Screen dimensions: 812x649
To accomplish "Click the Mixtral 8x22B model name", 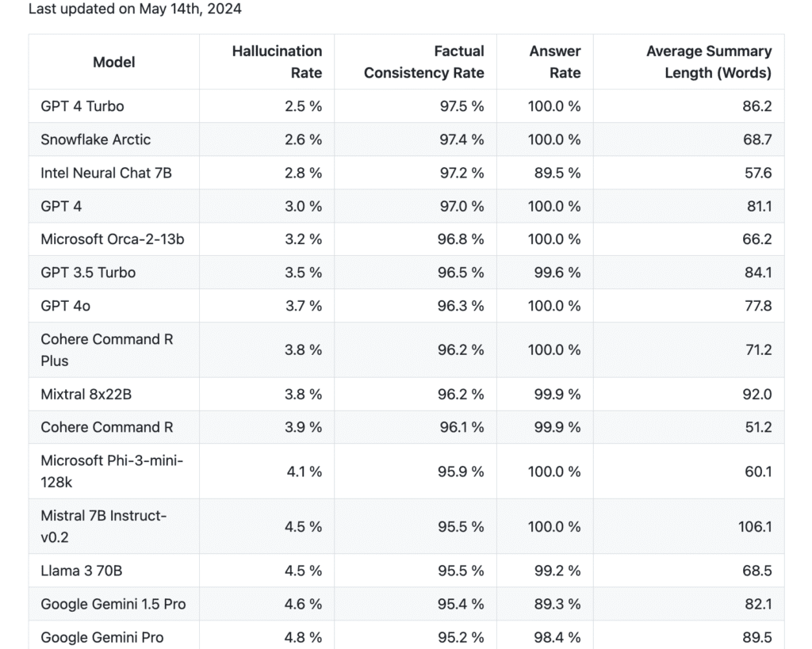I will (x=86, y=394).
